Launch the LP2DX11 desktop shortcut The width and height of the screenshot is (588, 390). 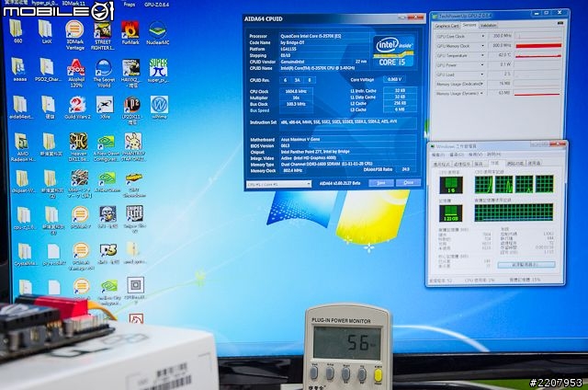tap(132, 110)
